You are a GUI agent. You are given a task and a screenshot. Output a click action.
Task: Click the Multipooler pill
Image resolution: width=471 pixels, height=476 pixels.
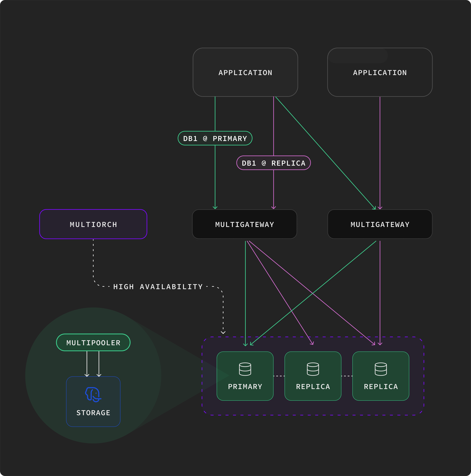[x=93, y=342]
